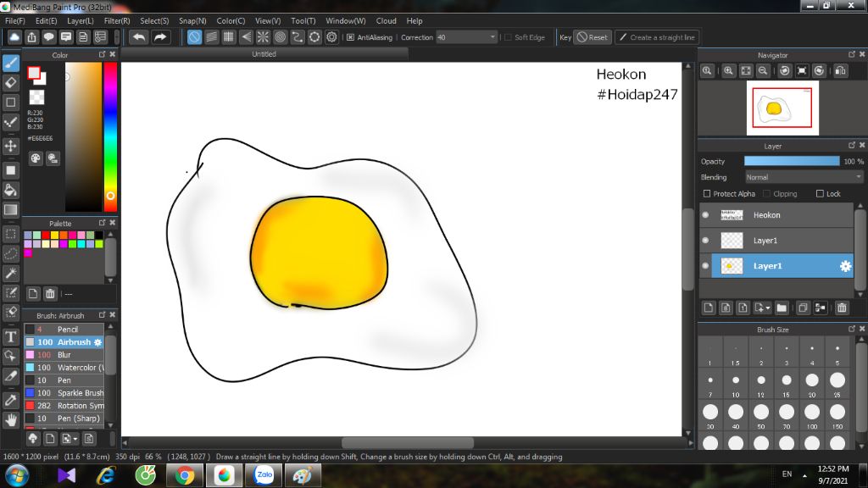Open the Blending mode dropdown
Screen dimensions: 868x488
804,177
